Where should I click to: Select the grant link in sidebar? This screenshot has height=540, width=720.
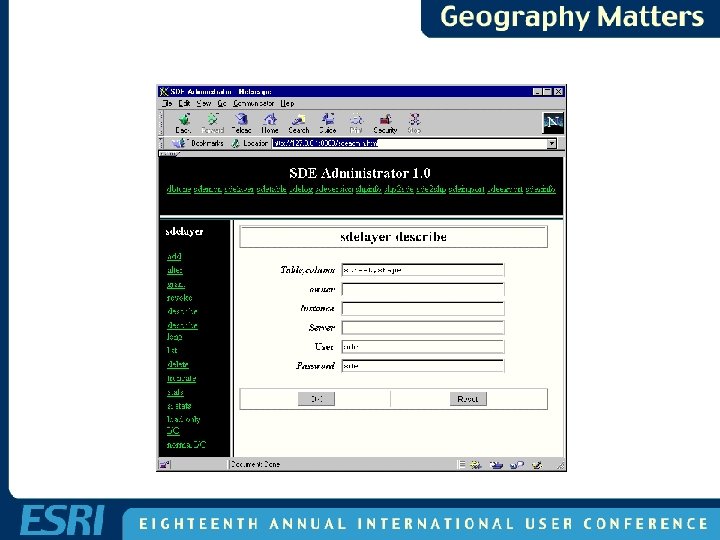click(x=176, y=284)
